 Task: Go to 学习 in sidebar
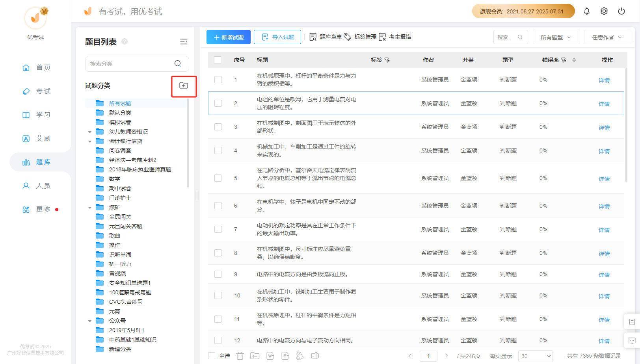[x=36, y=115]
